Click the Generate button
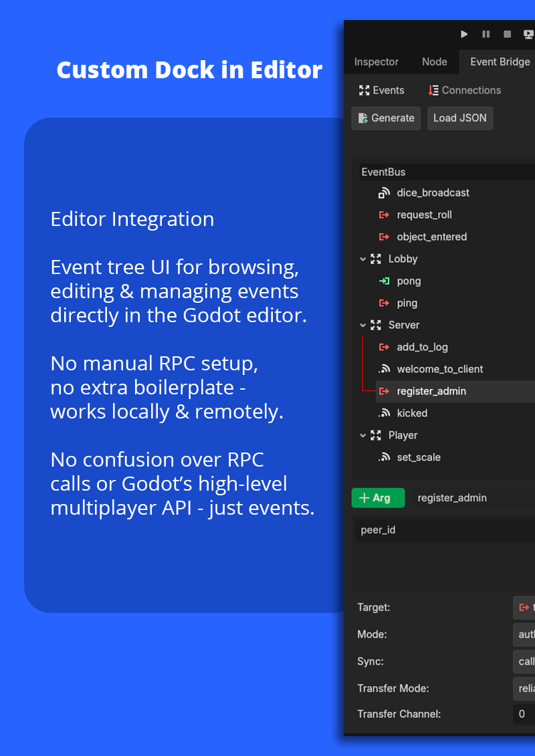Image resolution: width=535 pixels, height=756 pixels. click(386, 118)
